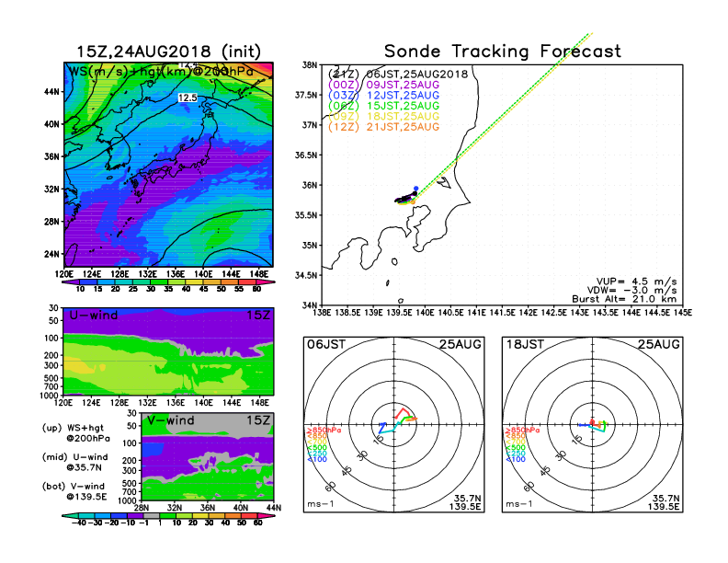Viewport: 728px width, 563px height.
Task: Open the 18JST hodograph plot
Action: [x=593, y=425]
